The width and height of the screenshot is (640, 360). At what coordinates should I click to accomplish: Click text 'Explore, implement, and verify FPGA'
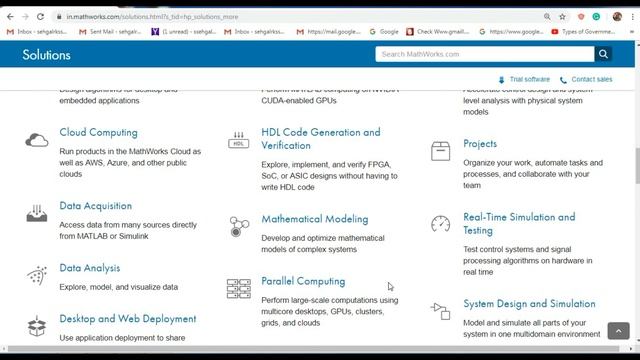click(327, 164)
